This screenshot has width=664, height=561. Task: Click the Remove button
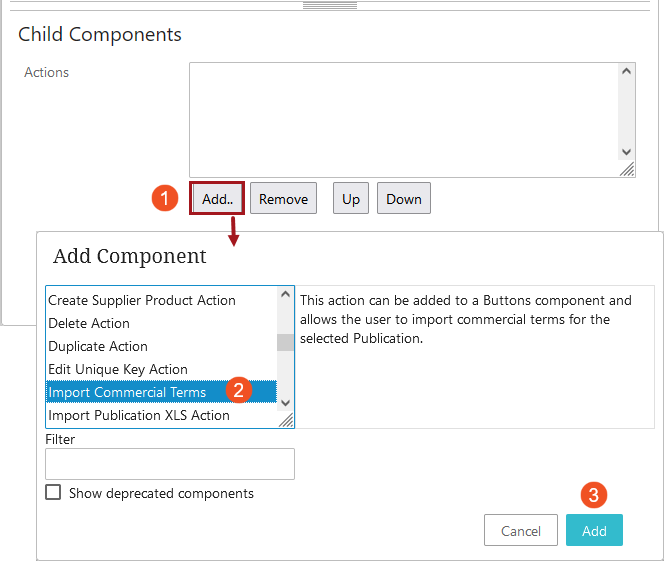pos(283,199)
